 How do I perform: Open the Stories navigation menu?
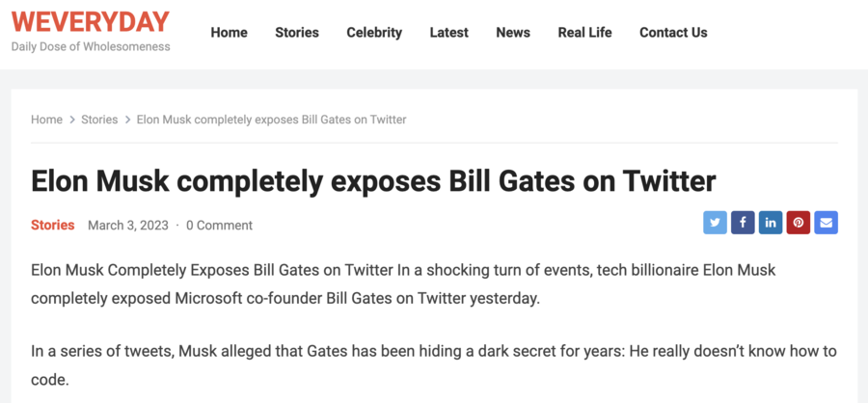[297, 33]
